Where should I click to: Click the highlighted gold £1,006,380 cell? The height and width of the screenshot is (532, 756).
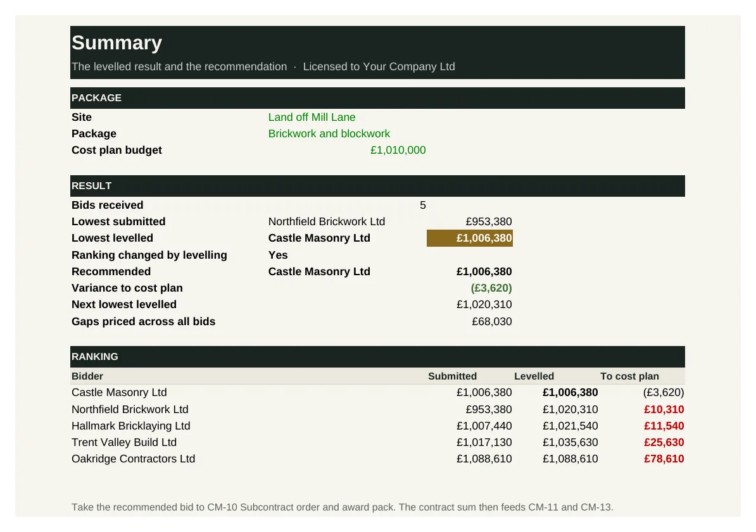point(470,238)
